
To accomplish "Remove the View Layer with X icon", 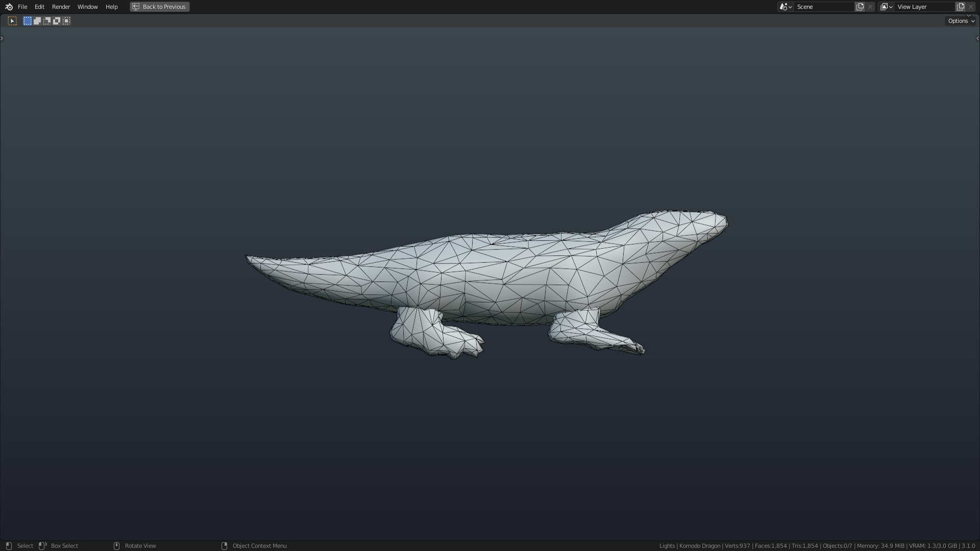I will click(x=971, y=7).
